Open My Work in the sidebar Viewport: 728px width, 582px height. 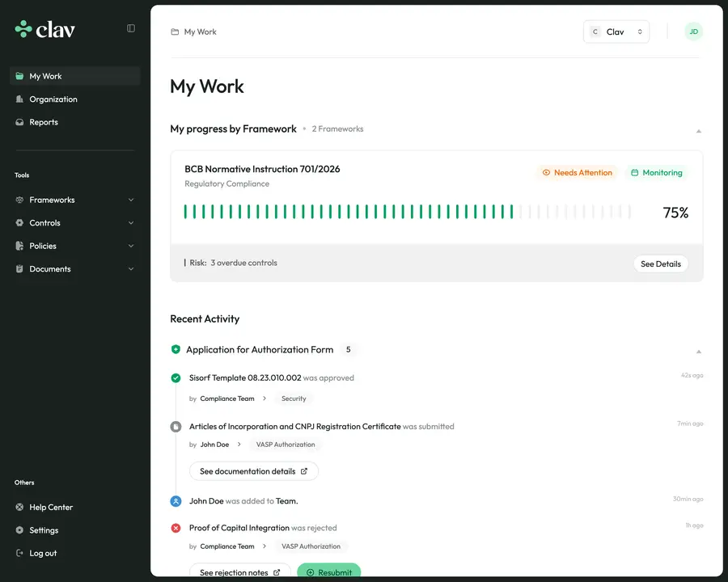point(74,76)
